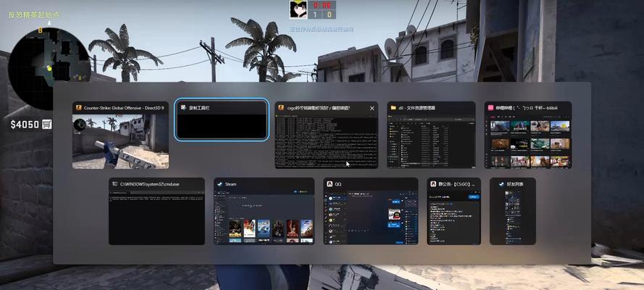Image resolution: width=644 pixels, height=290 pixels.
Task: Switch to the cmd.exe window preview
Action: pyautogui.click(x=156, y=211)
